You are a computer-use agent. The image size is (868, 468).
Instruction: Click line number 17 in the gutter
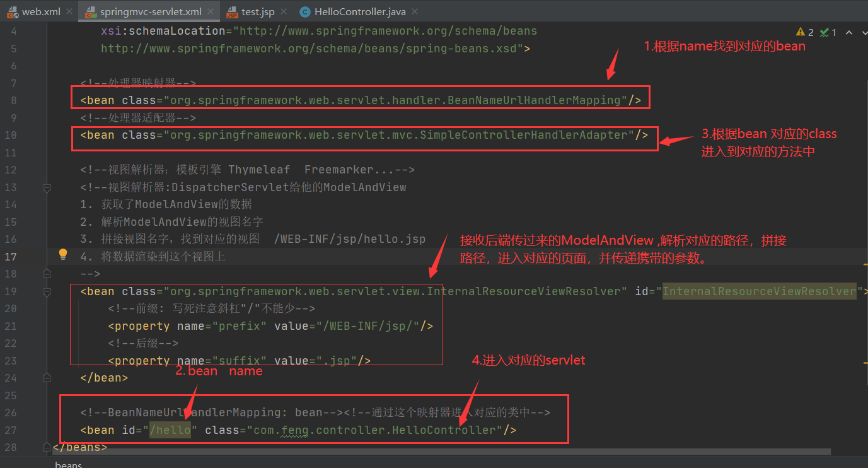pyautogui.click(x=11, y=257)
